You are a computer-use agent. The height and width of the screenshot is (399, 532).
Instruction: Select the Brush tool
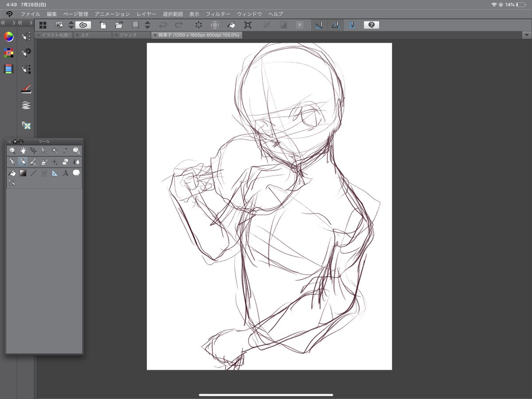click(x=33, y=162)
